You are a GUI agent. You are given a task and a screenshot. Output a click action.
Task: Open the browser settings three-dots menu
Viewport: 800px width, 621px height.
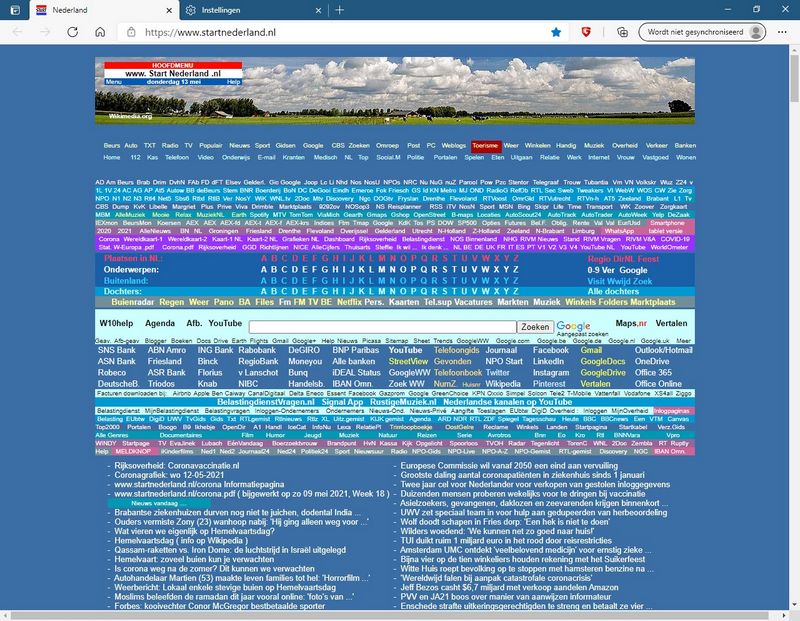click(x=782, y=32)
